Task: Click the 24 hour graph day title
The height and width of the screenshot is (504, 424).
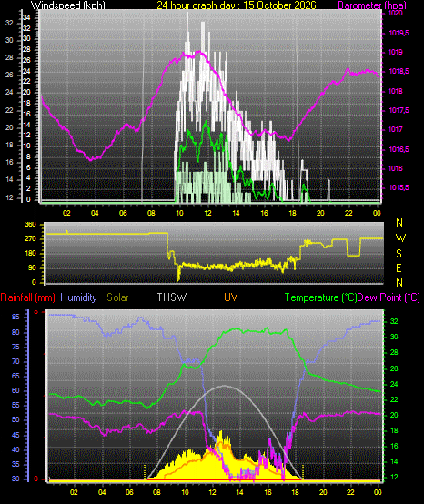Action: (237, 5)
